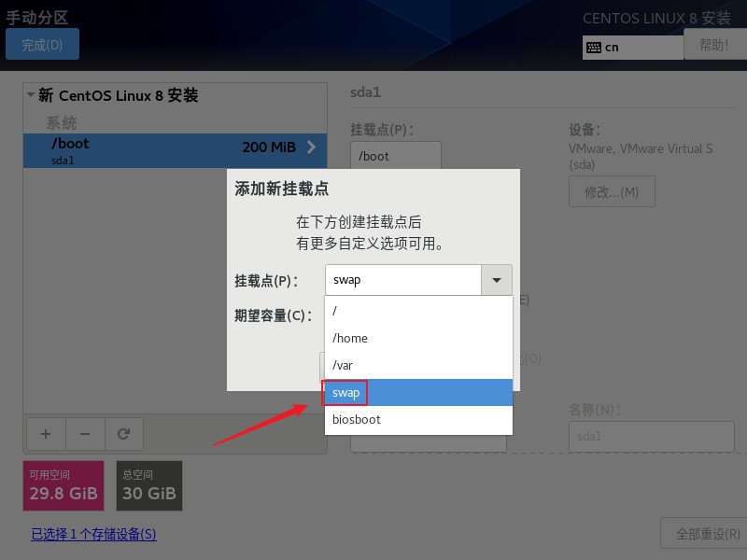Image resolution: width=747 pixels, height=560 pixels.
Task: Collapse the 新 CentOS Linux 8 安装 tree
Action: click(x=31, y=94)
